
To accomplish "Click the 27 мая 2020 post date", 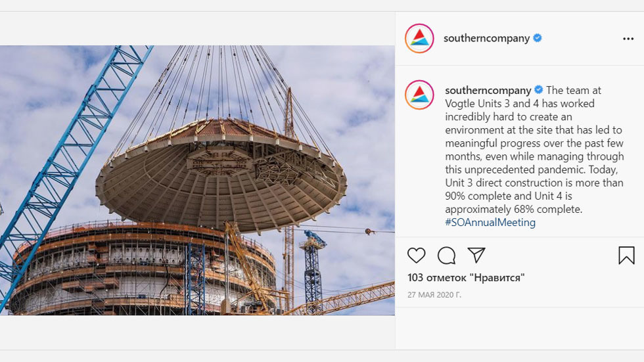I will tap(434, 295).
